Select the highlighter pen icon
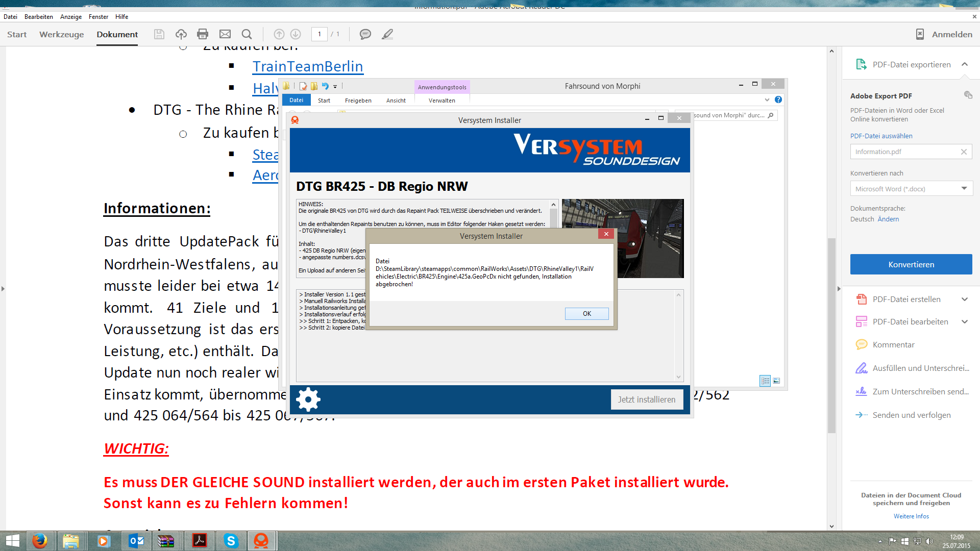 [x=387, y=34]
